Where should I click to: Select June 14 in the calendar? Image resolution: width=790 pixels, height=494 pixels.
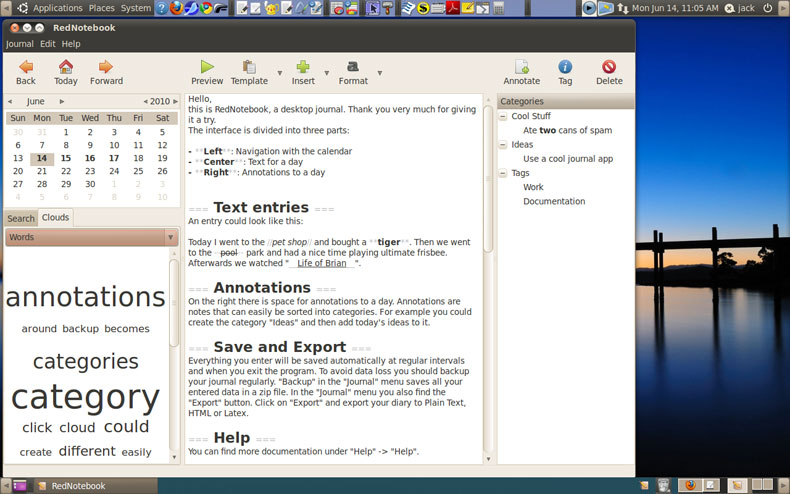click(42, 158)
